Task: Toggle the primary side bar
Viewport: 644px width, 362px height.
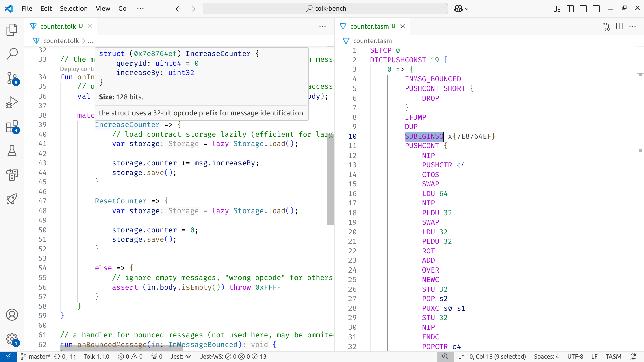Action: [x=570, y=9]
